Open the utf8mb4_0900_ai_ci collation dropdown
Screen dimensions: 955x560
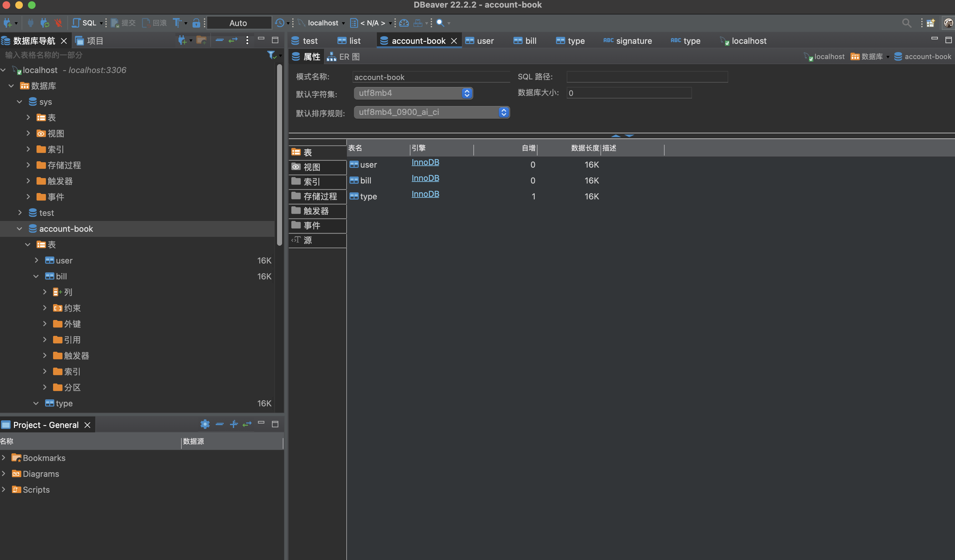432,112
